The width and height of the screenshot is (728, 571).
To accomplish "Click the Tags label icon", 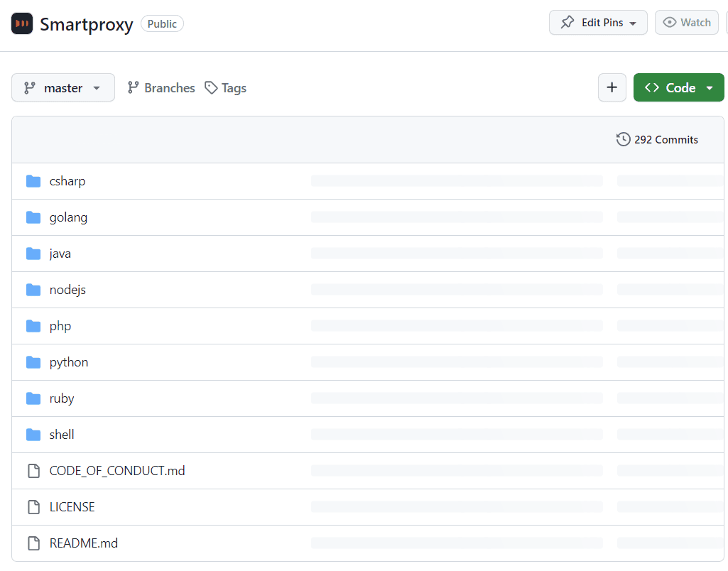I will [x=211, y=87].
